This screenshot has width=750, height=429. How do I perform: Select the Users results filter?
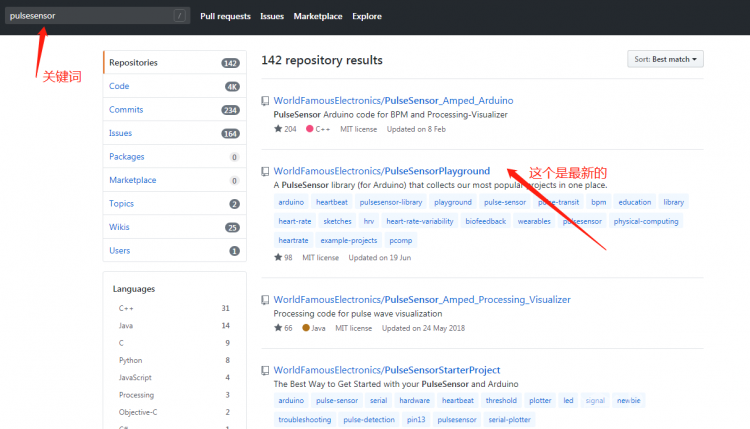click(175, 250)
